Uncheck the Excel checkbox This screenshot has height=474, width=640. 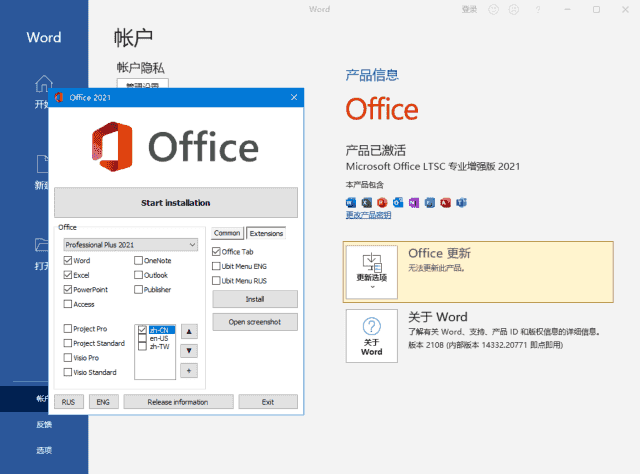click(x=68, y=275)
